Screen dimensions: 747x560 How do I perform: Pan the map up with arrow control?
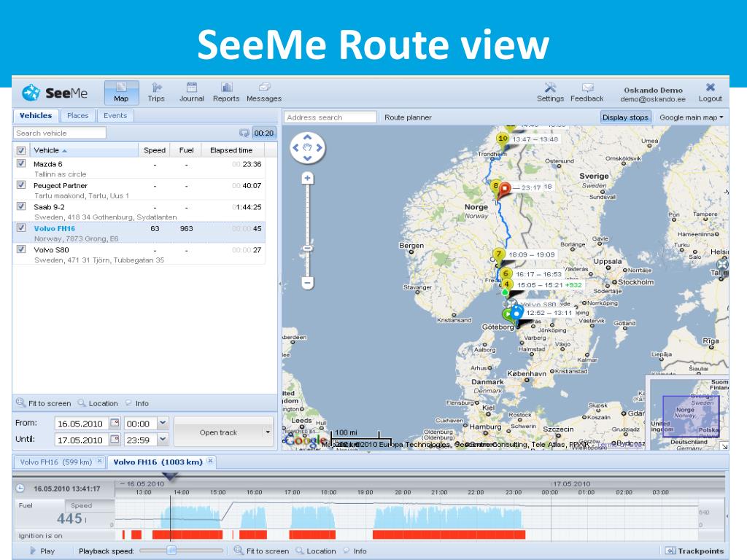coord(307,138)
